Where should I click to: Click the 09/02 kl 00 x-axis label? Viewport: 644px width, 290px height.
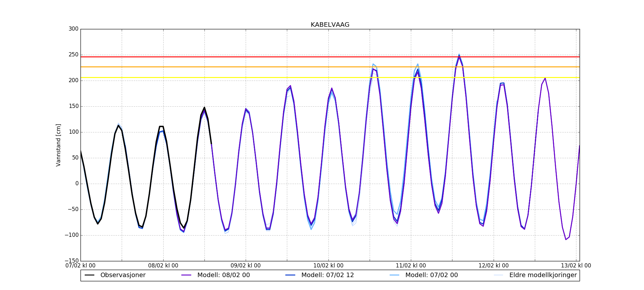pos(246,266)
